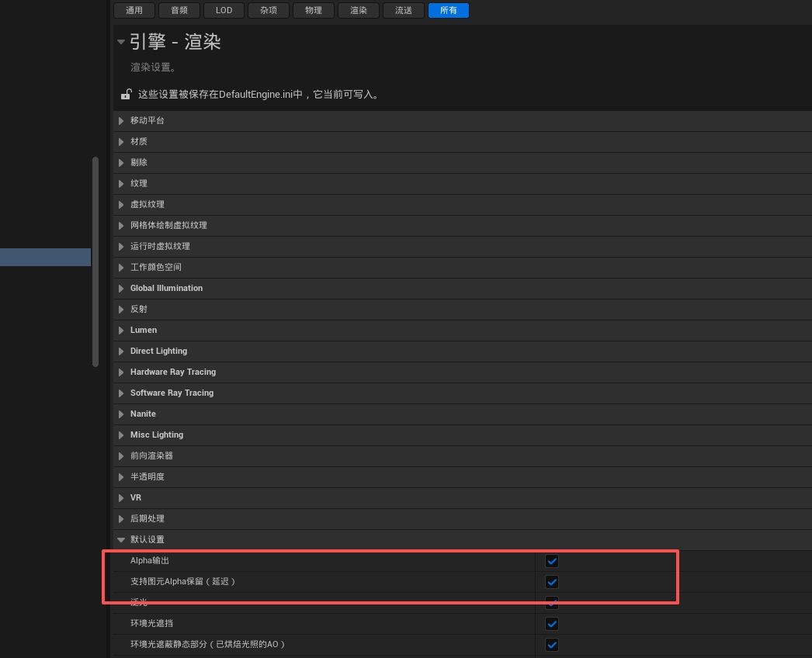Choose the 渲染 filter tab
The height and width of the screenshot is (658, 812).
click(x=359, y=10)
